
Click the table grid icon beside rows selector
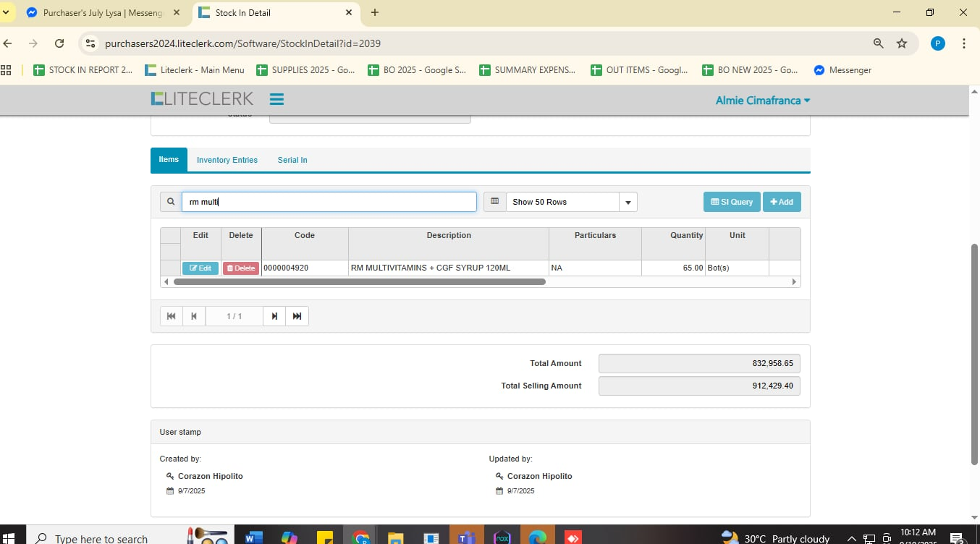pos(495,202)
